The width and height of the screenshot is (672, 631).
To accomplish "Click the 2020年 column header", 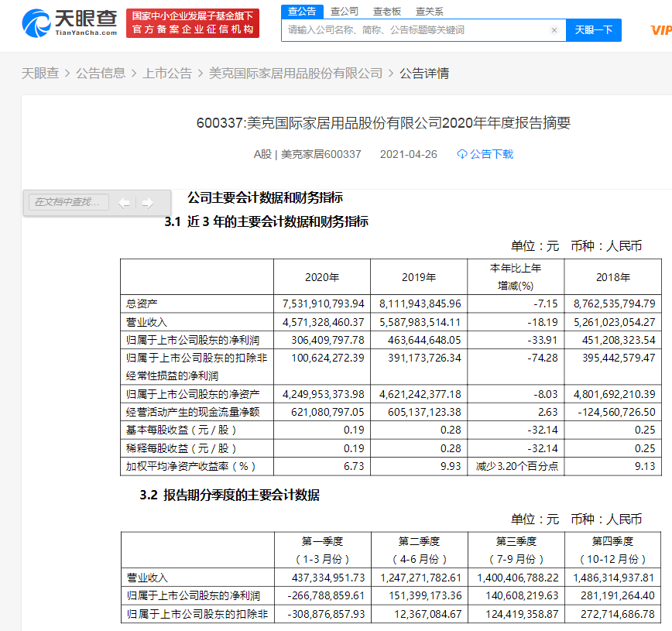I will point(322,277).
